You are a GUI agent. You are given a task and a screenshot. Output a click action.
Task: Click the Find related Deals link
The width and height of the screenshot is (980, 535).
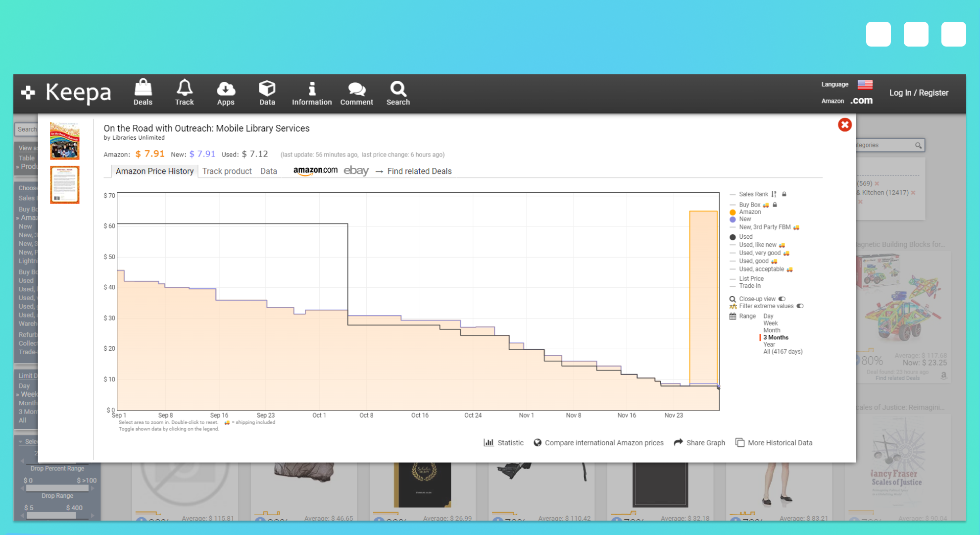[419, 171]
